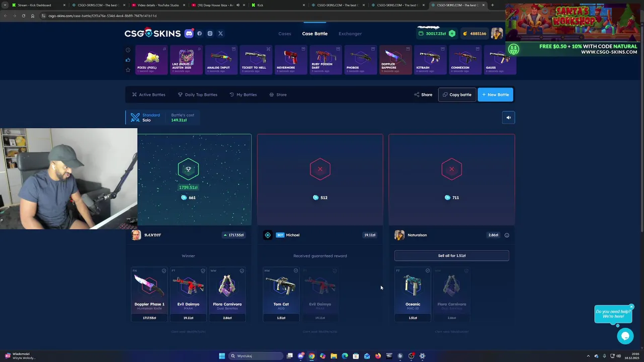Open File Explorer from taskbar
644x362 pixels.
pos(334,356)
